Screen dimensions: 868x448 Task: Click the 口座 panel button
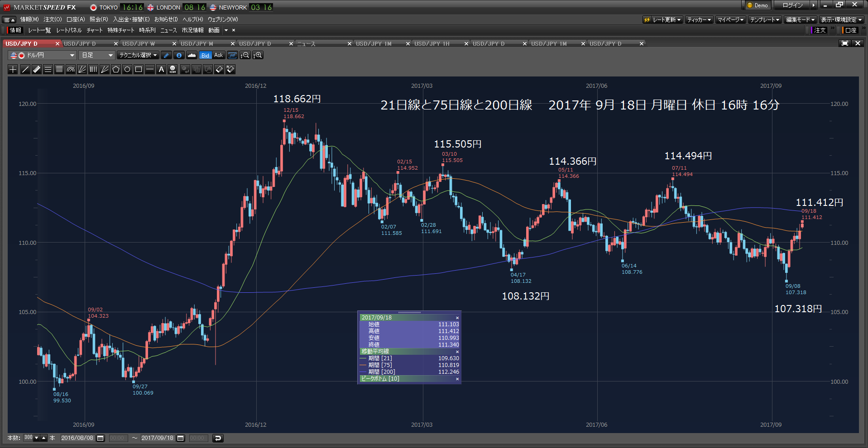tap(851, 30)
